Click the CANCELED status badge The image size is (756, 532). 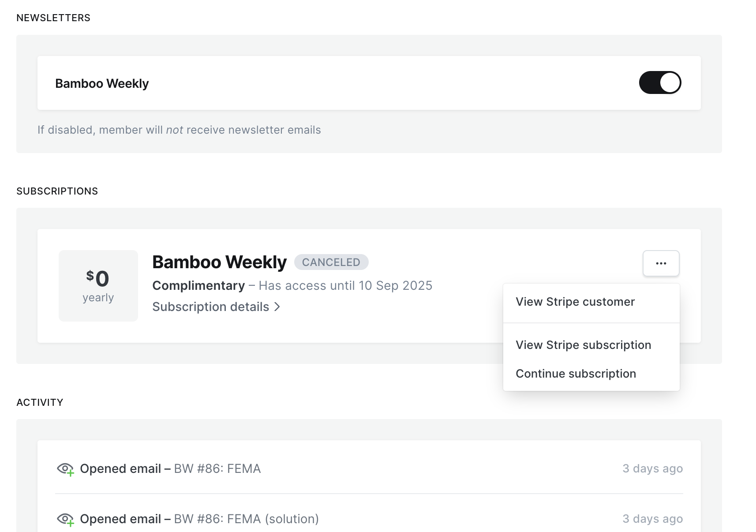point(331,262)
